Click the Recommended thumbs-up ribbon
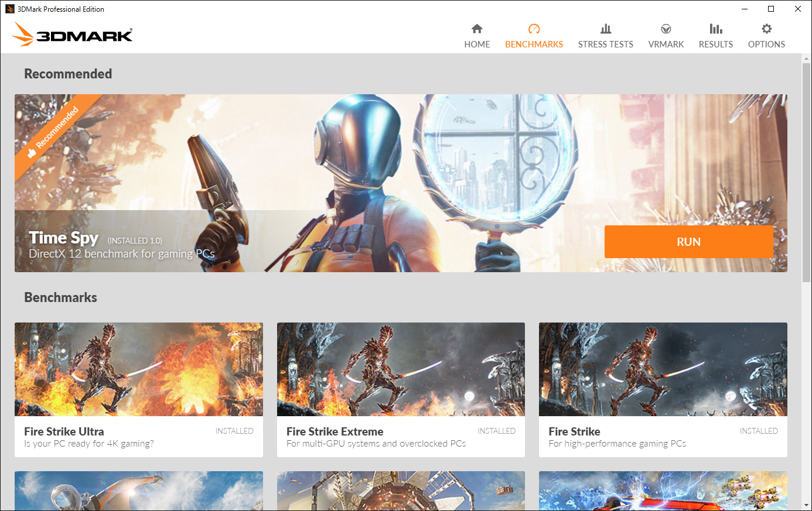The image size is (812, 511). 54,132
